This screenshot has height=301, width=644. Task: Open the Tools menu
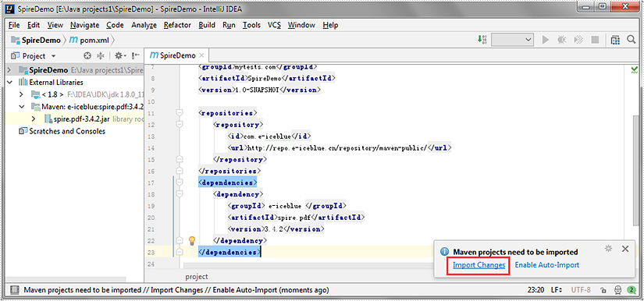click(251, 25)
